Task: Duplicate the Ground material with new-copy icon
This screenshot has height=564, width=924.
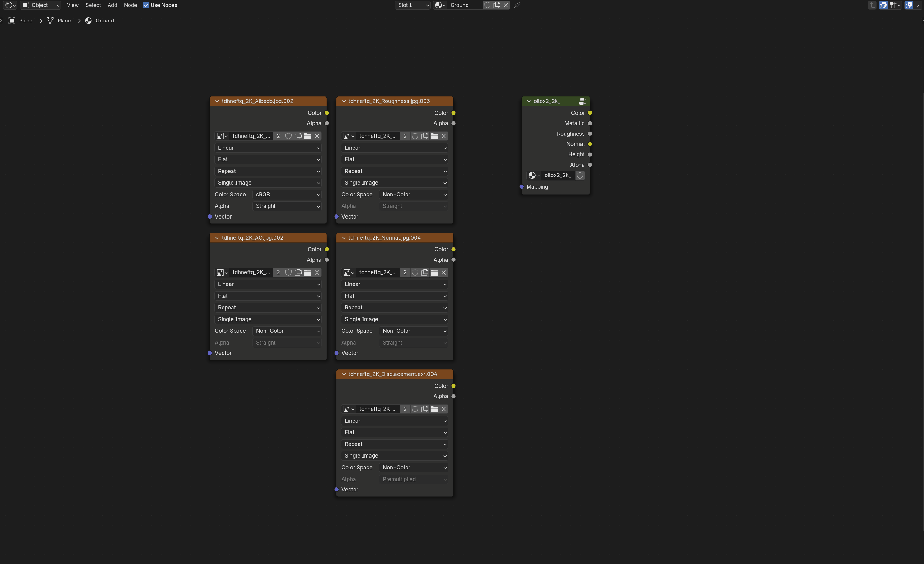Action: pos(496,5)
